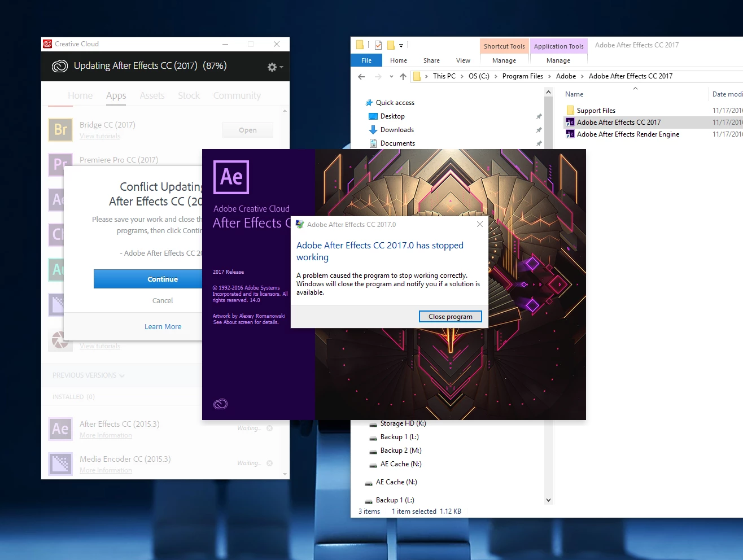Go up one folder with the up arrow

click(403, 77)
